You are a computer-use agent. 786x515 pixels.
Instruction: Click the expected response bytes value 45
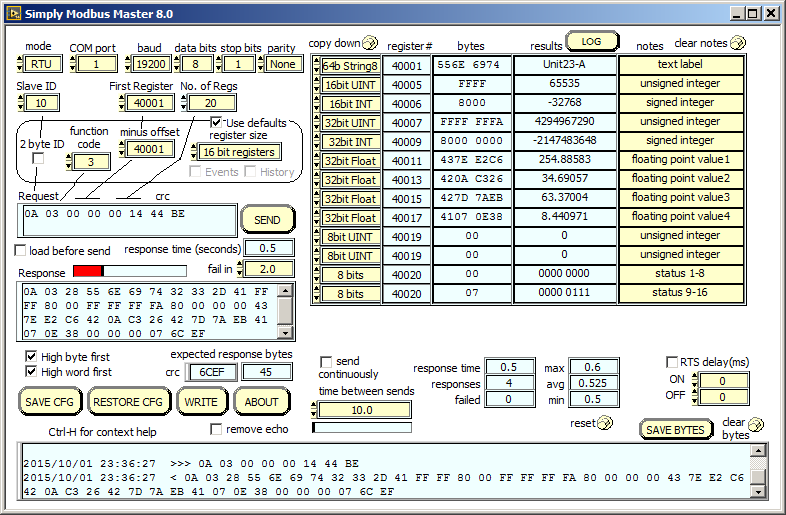[x=266, y=372]
